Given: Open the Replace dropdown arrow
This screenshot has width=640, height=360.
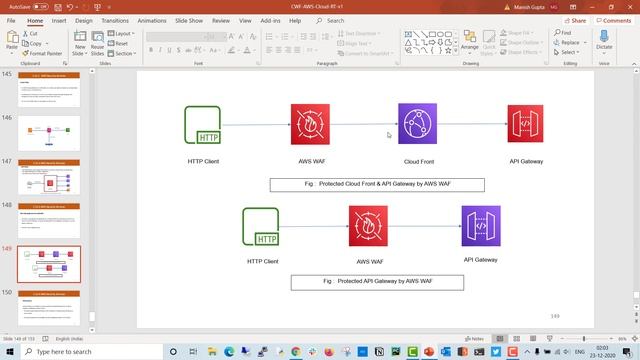Looking at the screenshot, I should point(585,42).
